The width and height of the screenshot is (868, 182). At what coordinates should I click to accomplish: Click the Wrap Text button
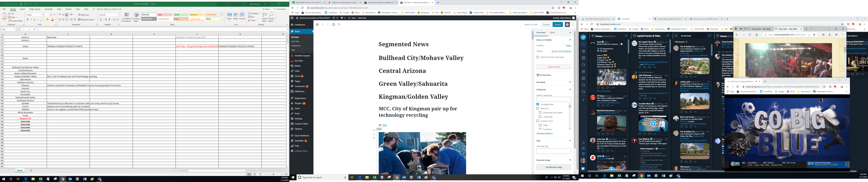pos(84,15)
